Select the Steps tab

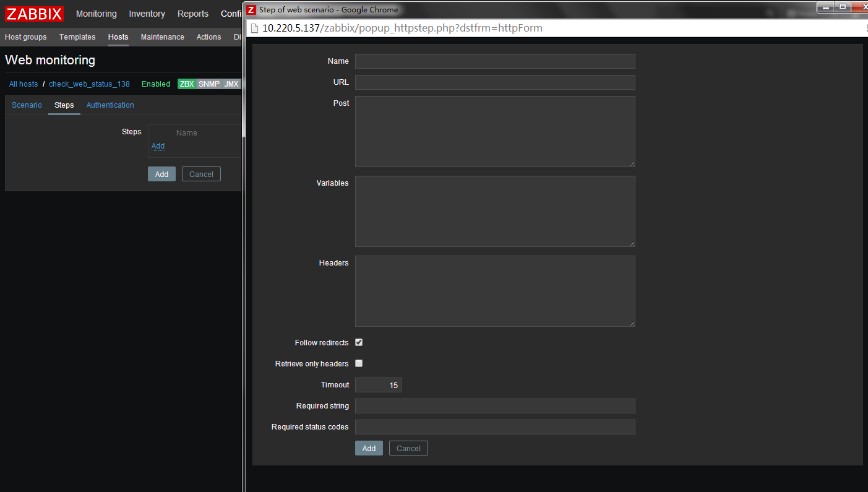tap(64, 105)
